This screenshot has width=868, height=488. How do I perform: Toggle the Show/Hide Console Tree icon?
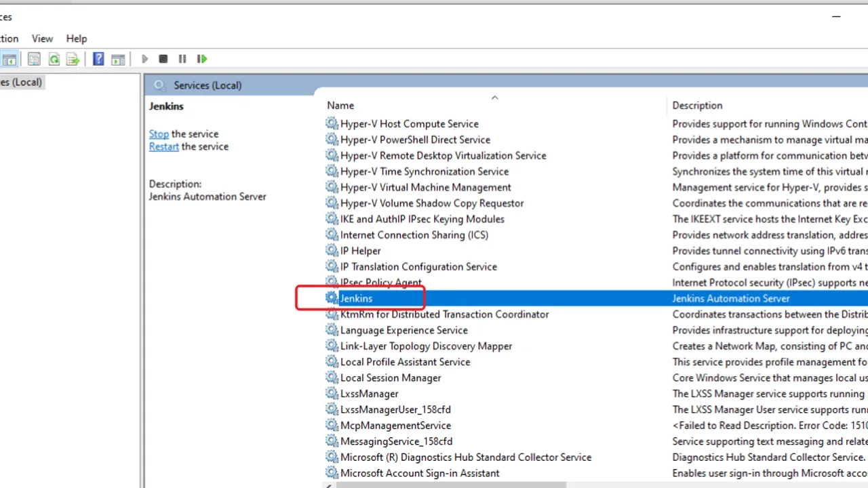9,59
